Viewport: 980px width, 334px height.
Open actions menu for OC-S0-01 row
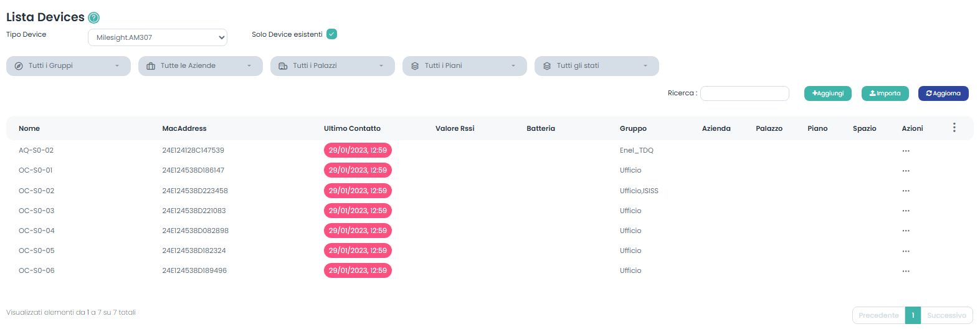tap(905, 171)
